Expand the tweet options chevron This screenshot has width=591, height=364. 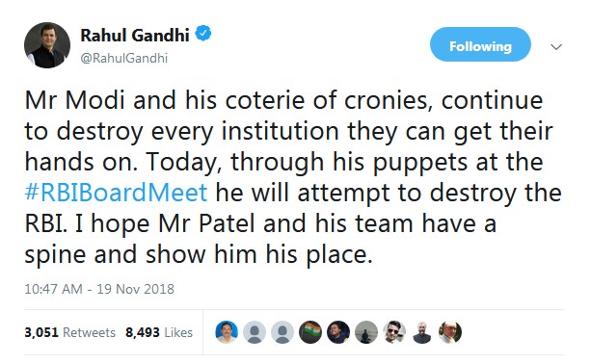pos(556,46)
